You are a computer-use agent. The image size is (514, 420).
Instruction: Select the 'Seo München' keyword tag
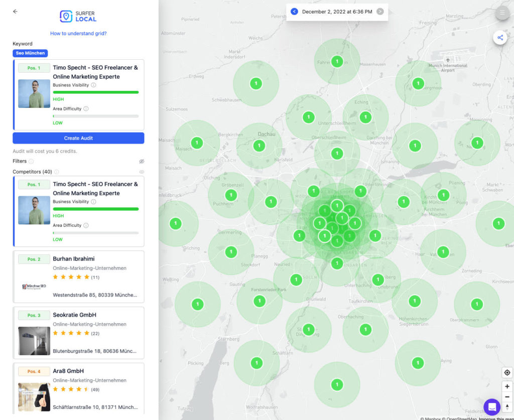[30, 53]
